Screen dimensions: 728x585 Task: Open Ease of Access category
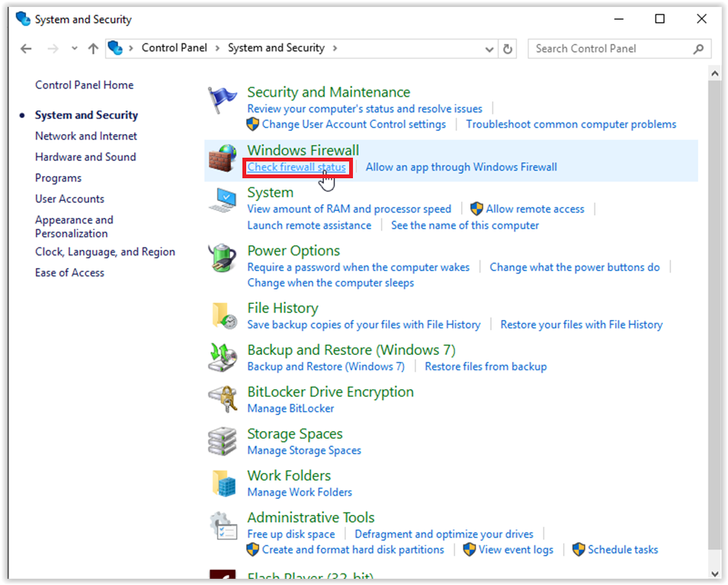[69, 273]
